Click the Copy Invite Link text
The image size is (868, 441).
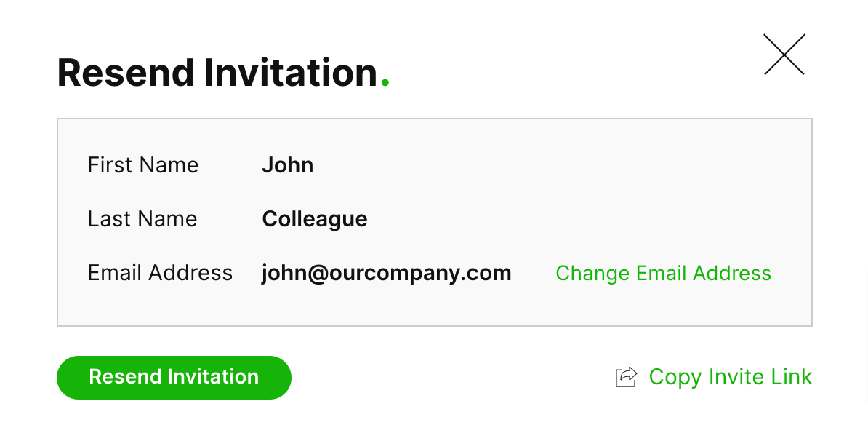click(730, 377)
